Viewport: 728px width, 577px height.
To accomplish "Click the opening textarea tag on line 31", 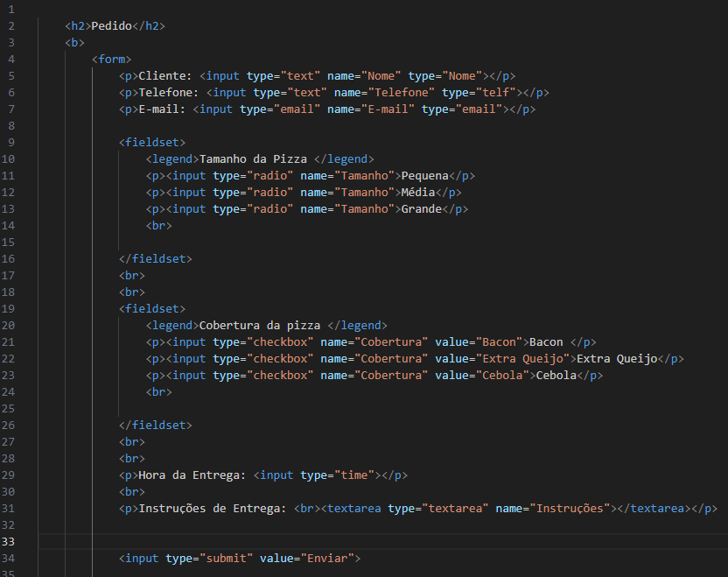I will tap(353, 508).
